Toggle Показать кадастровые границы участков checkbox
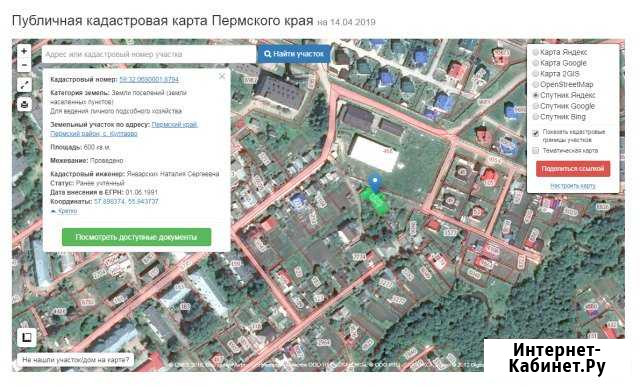Image resolution: width=640 pixels, height=387 pixels. (x=536, y=133)
